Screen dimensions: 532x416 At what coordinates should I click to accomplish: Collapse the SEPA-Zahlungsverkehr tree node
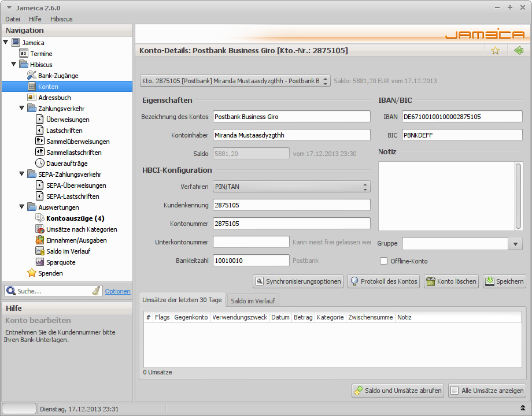click(x=22, y=173)
